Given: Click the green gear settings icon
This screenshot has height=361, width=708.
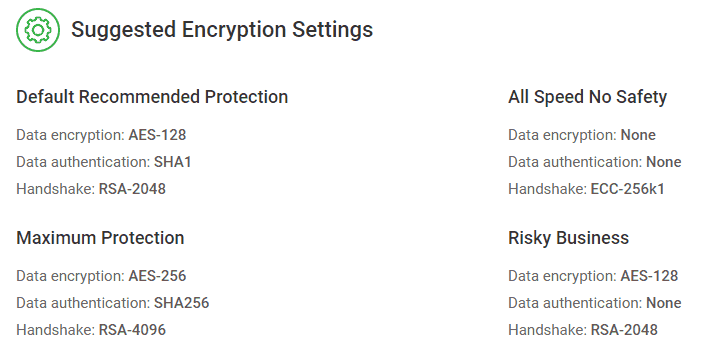Looking at the screenshot, I should tap(38, 30).
